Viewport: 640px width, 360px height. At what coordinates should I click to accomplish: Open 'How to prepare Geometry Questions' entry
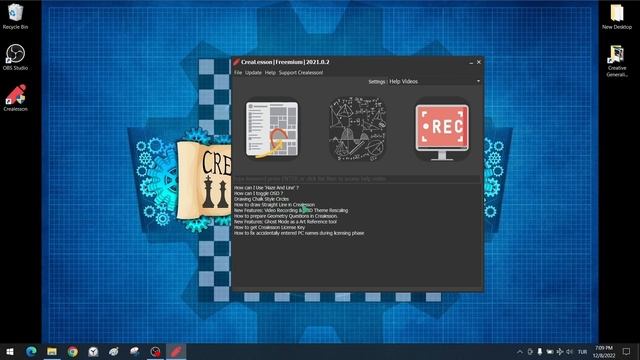[x=286, y=216]
